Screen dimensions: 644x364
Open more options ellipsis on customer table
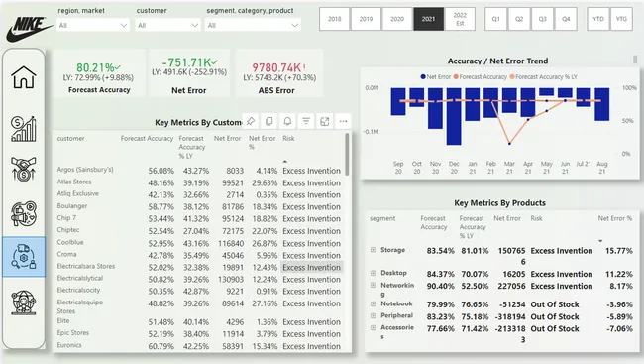pos(344,121)
